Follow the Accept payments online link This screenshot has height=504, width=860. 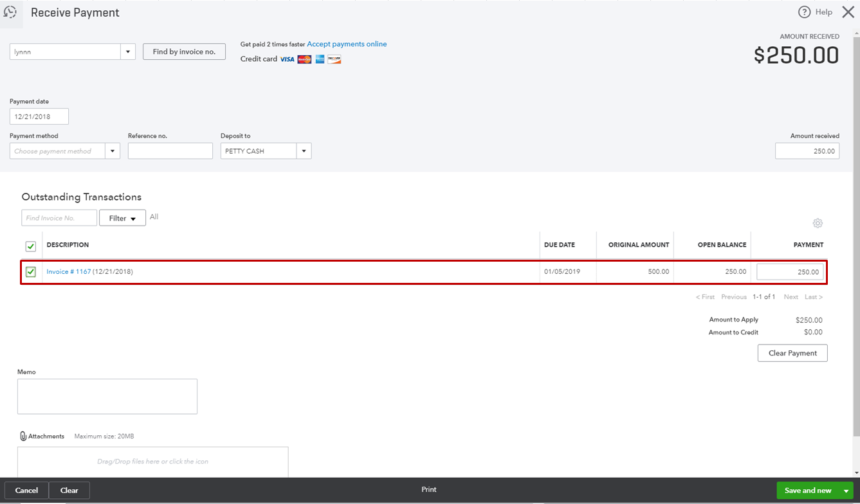(347, 44)
